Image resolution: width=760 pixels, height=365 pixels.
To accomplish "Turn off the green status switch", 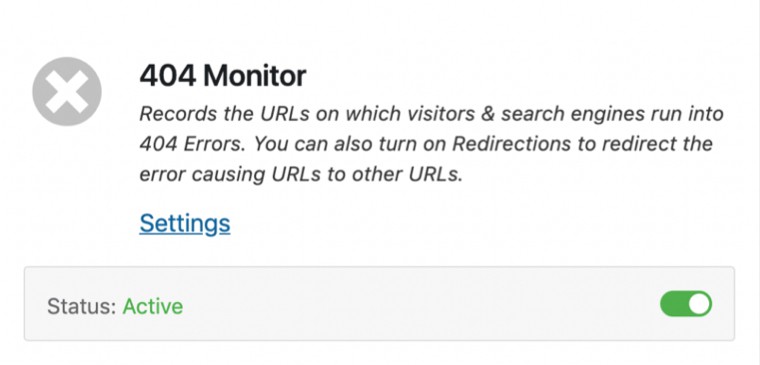I will click(x=686, y=304).
